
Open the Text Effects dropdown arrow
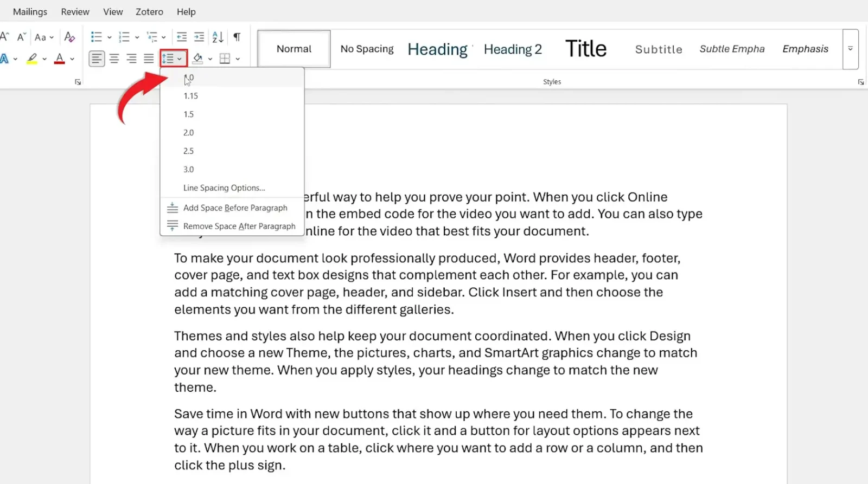click(15, 59)
